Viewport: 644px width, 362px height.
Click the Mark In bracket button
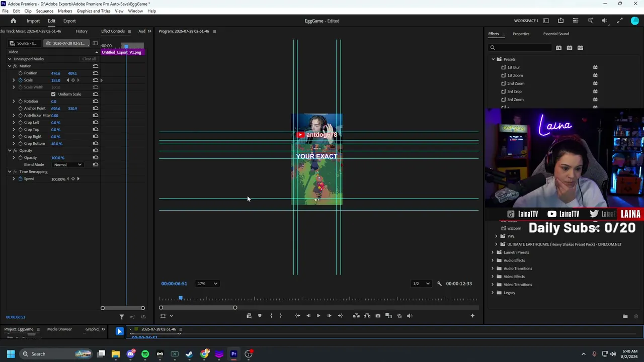click(x=271, y=316)
